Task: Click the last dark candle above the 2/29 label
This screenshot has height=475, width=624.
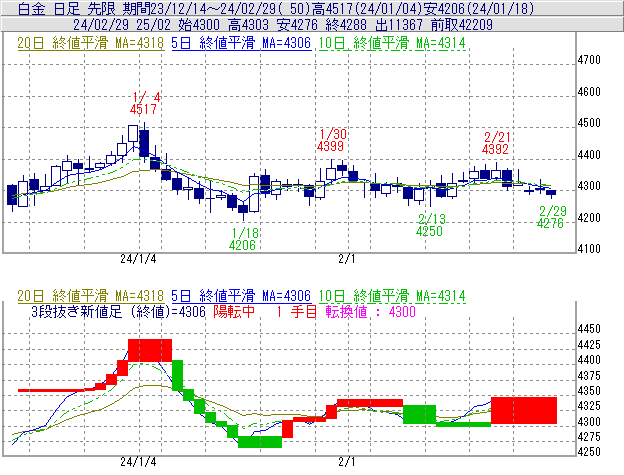Action: [x=551, y=193]
